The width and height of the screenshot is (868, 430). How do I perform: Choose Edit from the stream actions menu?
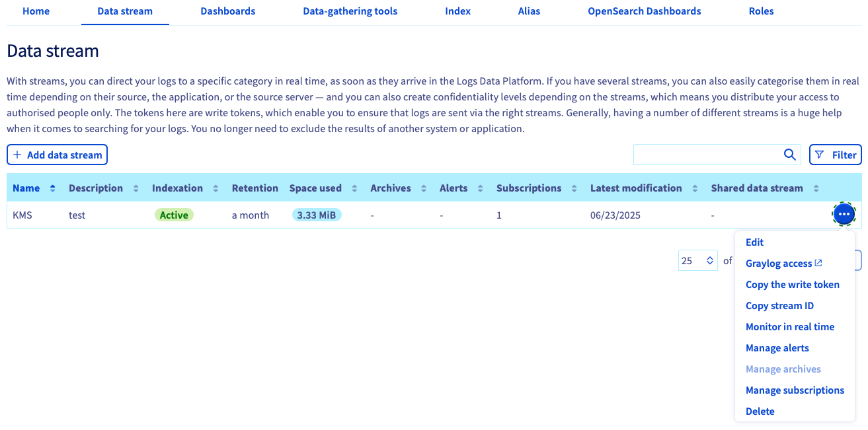754,242
